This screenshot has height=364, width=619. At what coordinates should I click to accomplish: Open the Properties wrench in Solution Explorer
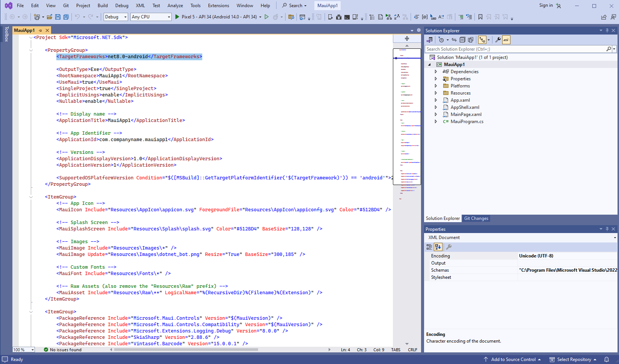tap(498, 40)
